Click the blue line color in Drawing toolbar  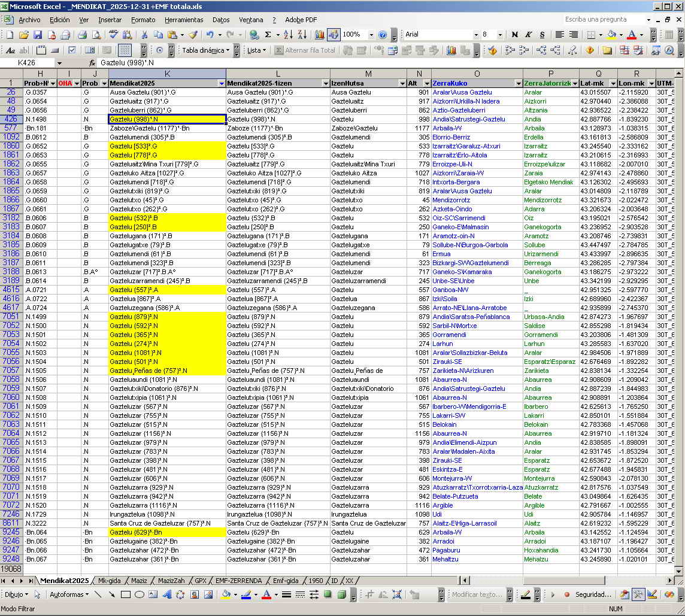click(246, 594)
